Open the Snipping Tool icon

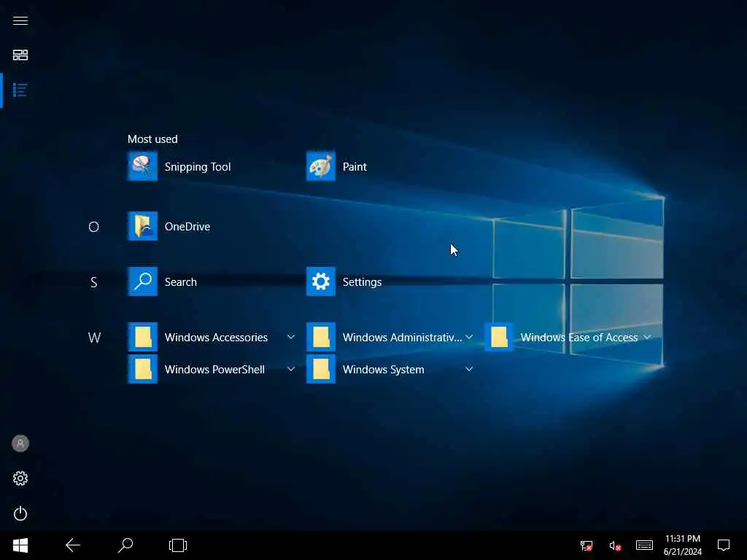(142, 166)
